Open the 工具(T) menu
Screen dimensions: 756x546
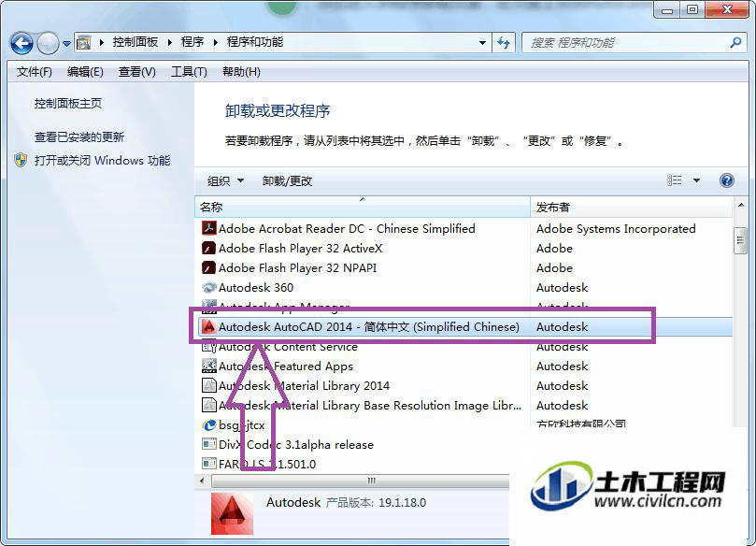[189, 72]
